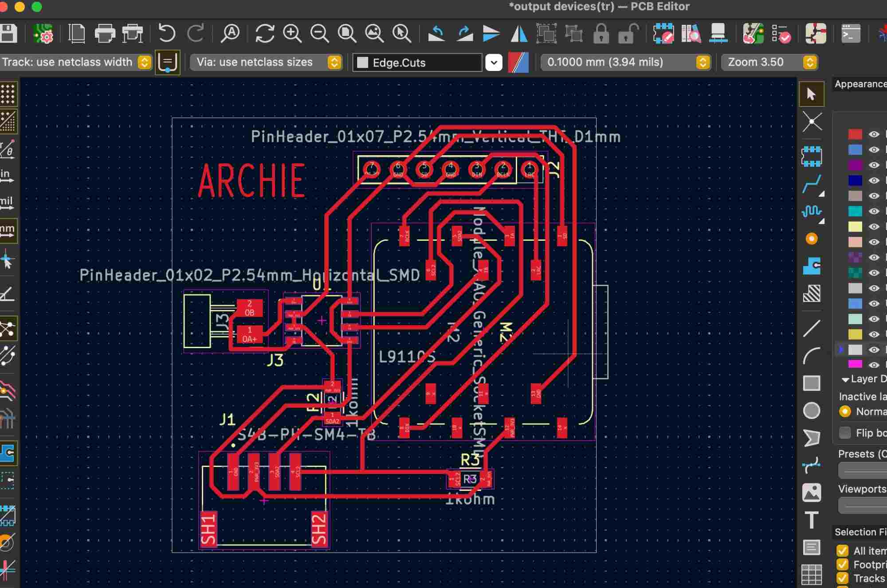
Task: Click the Undo arrow icon
Action: click(x=167, y=34)
